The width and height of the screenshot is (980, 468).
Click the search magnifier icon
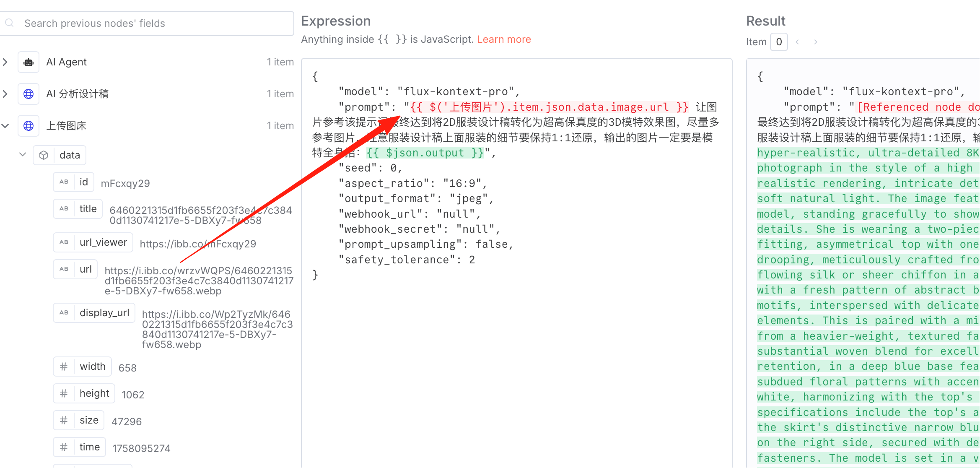tap(9, 23)
